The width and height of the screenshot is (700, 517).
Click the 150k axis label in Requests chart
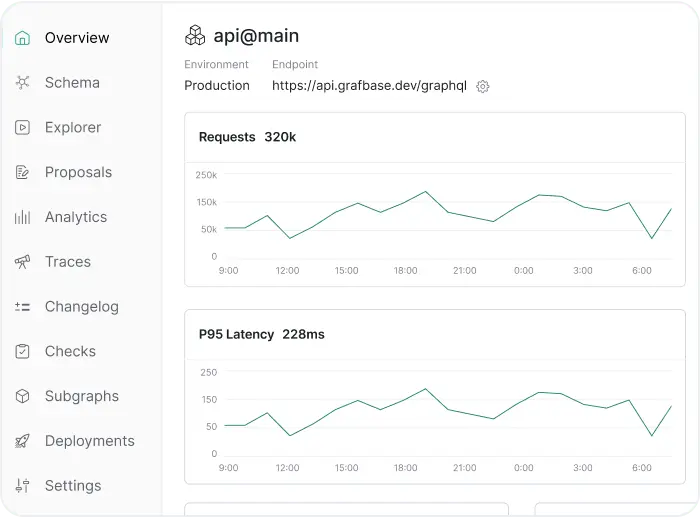pyautogui.click(x=207, y=202)
